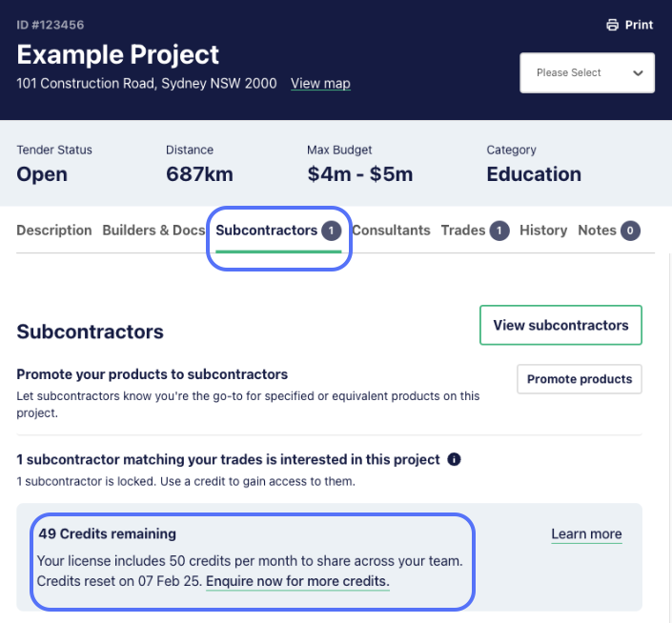Click the info icon after interested subcontractor heading
Image resolution: width=672 pixels, height=623 pixels.
pyautogui.click(x=454, y=459)
